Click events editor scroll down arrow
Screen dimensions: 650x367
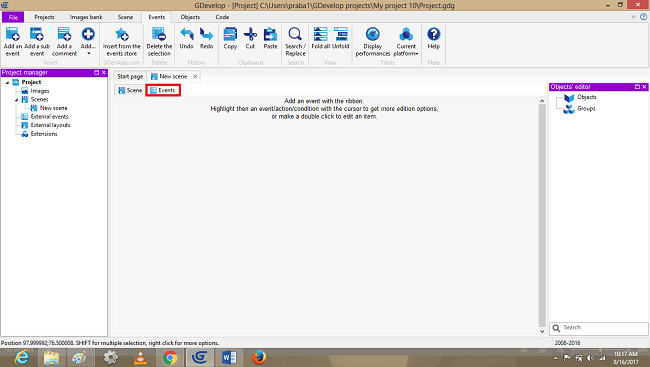click(542, 331)
